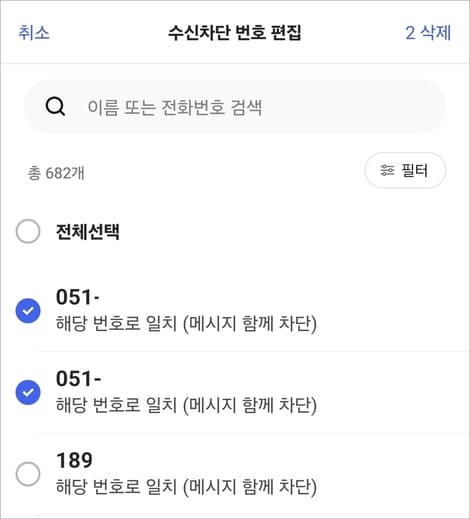Open the 필터 filter button
Viewport: 470px width, 519px height.
pyautogui.click(x=405, y=170)
